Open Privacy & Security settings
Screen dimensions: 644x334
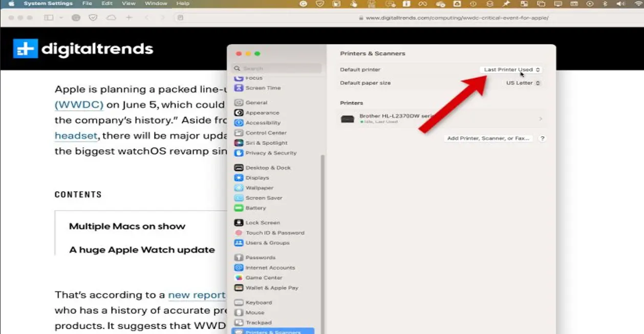click(x=270, y=153)
